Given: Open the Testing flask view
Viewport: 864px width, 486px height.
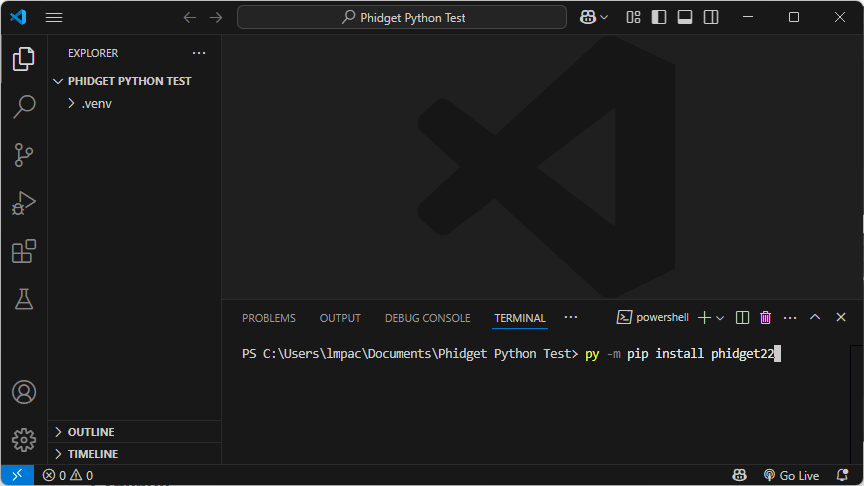Looking at the screenshot, I should click(24, 299).
